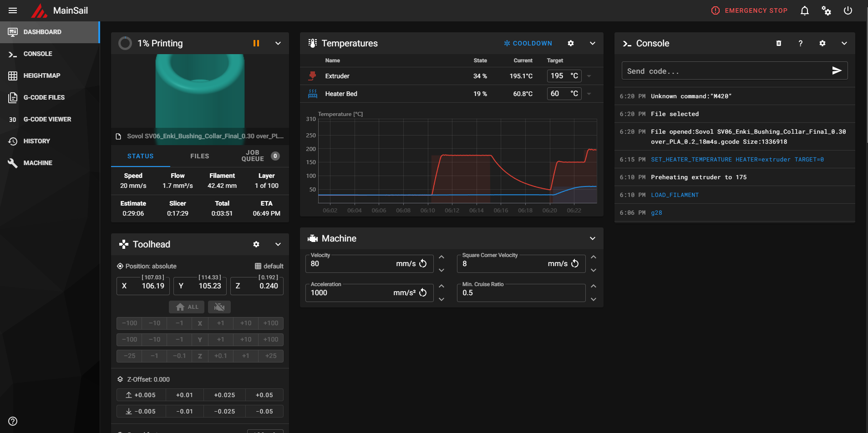
Task: Increase Z-offset by +0.005
Action: point(141,395)
